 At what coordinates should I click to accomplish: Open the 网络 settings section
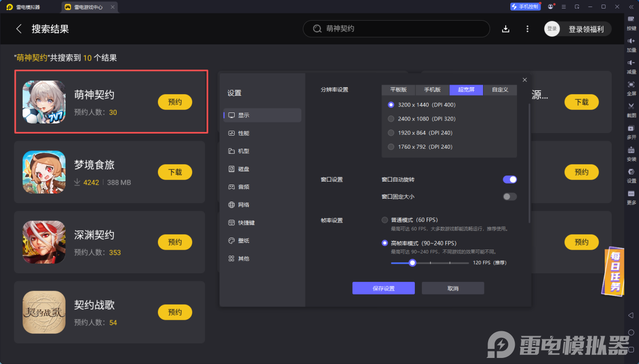[x=262, y=205]
